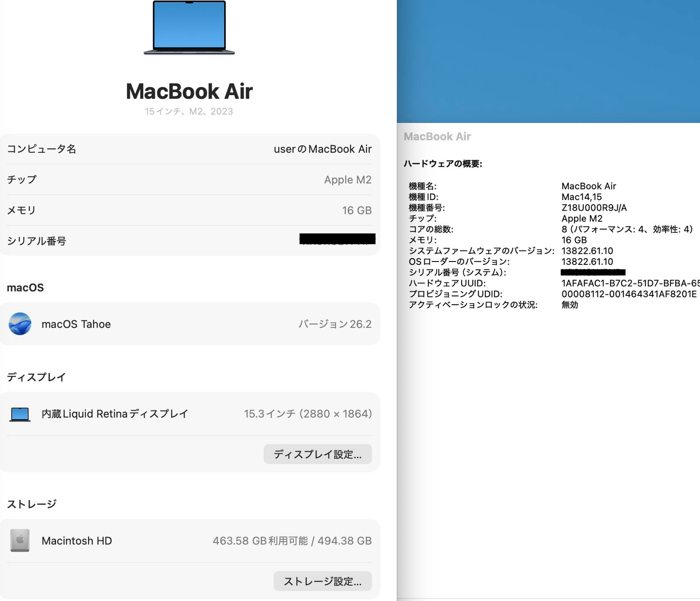Click the 'チップ:' label in System Information

[x=422, y=218]
